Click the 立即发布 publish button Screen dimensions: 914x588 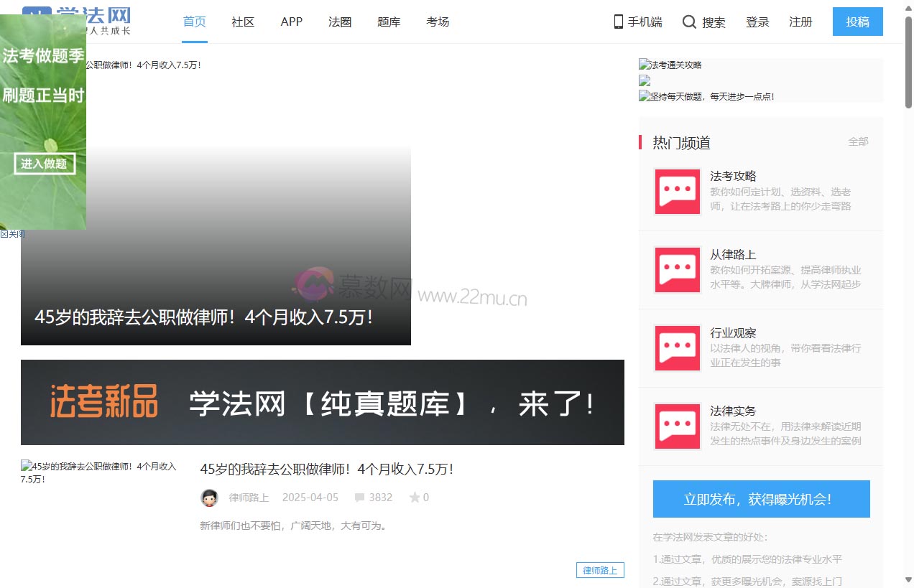pyautogui.click(x=761, y=498)
